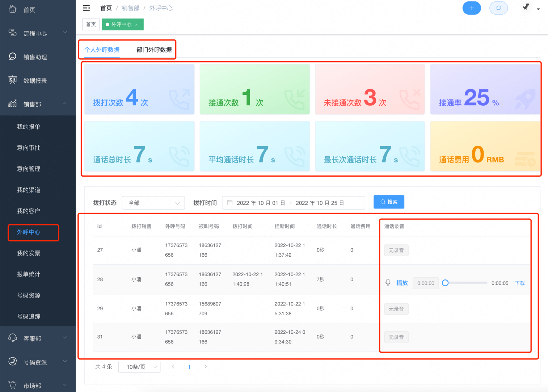This screenshot has width=548, height=392.
Task: Click the 拨打时间 date range field
Action: tap(293, 203)
